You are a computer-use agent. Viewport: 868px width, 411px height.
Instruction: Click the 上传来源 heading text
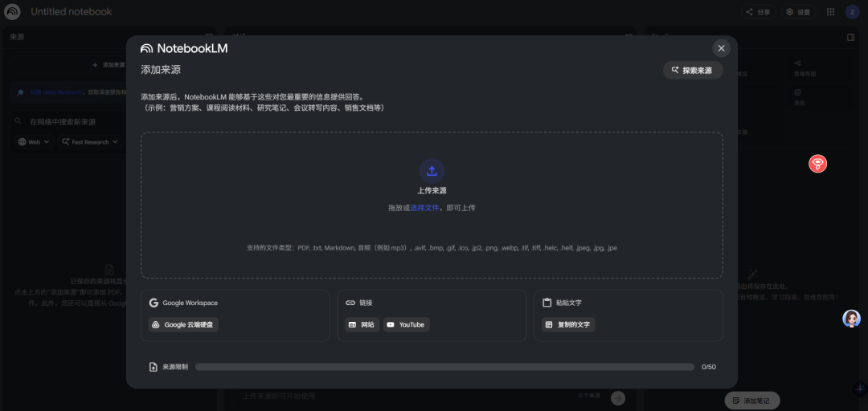click(432, 190)
